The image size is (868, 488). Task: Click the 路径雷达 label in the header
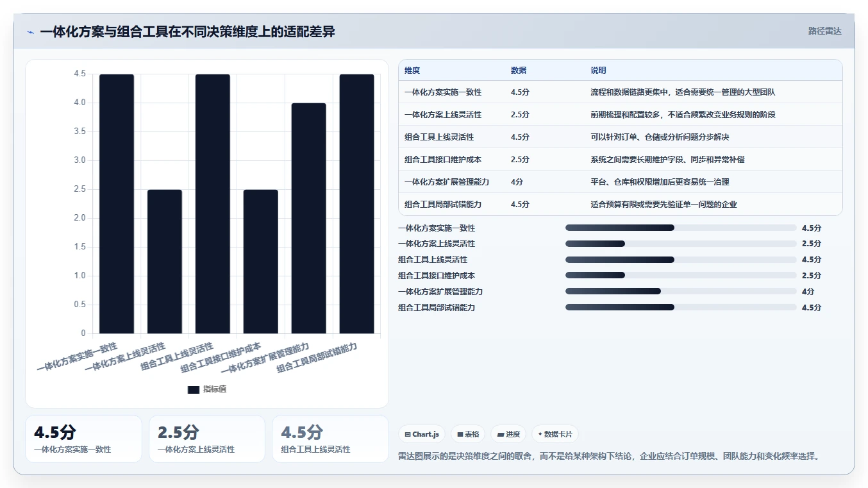tap(824, 31)
